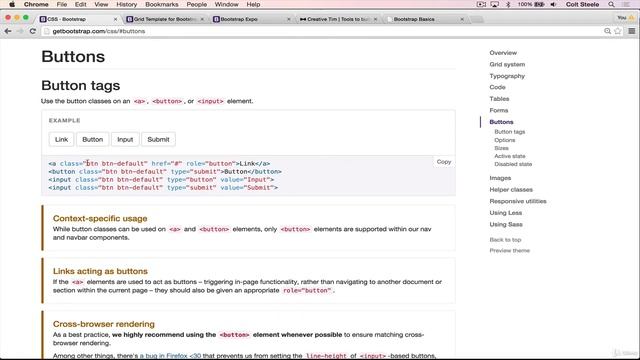
Task: Click the AirPlay display icon in menu bar
Action: (495, 4)
